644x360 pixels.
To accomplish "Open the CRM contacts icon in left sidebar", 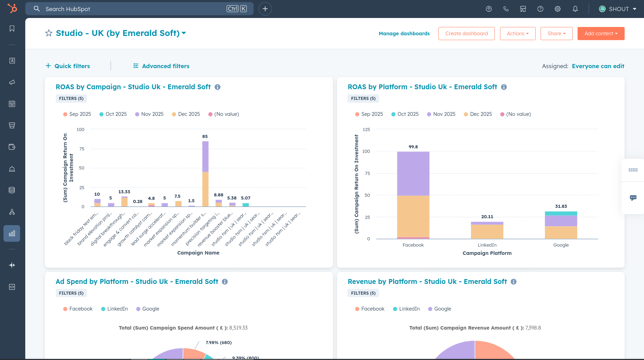I will coord(12,61).
